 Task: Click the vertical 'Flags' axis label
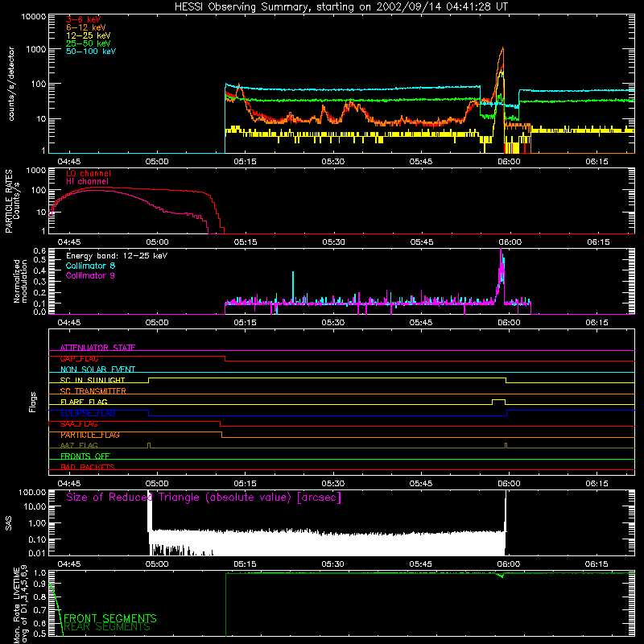33,402
